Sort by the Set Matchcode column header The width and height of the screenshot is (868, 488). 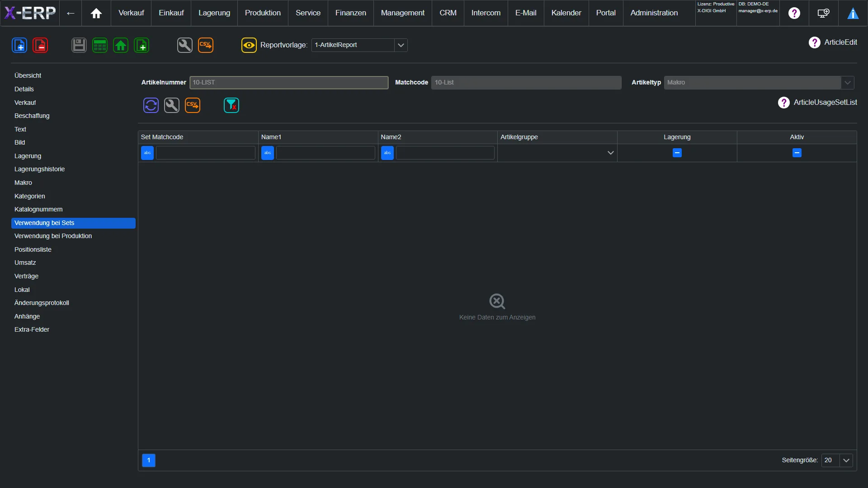coord(198,137)
